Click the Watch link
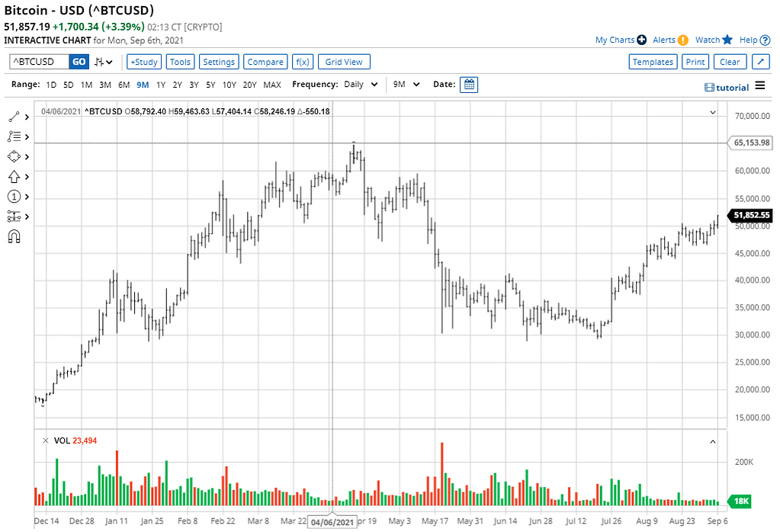Viewport: 780px width, 532px height. tap(708, 40)
